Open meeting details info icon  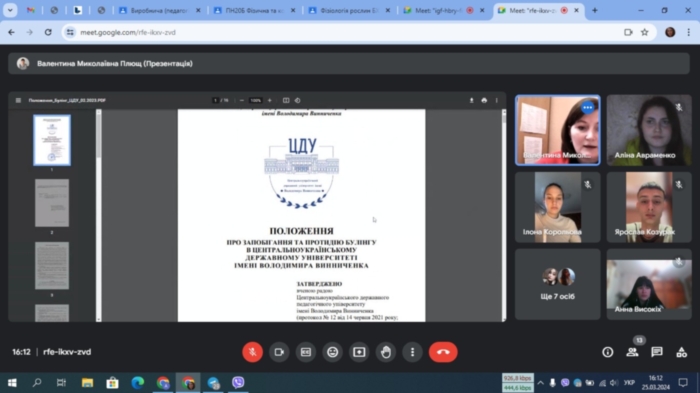[608, 352]
